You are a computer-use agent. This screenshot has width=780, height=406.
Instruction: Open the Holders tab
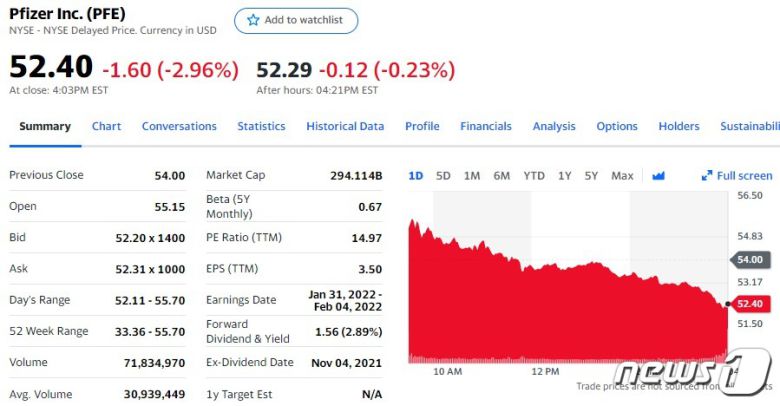[679, 127]
